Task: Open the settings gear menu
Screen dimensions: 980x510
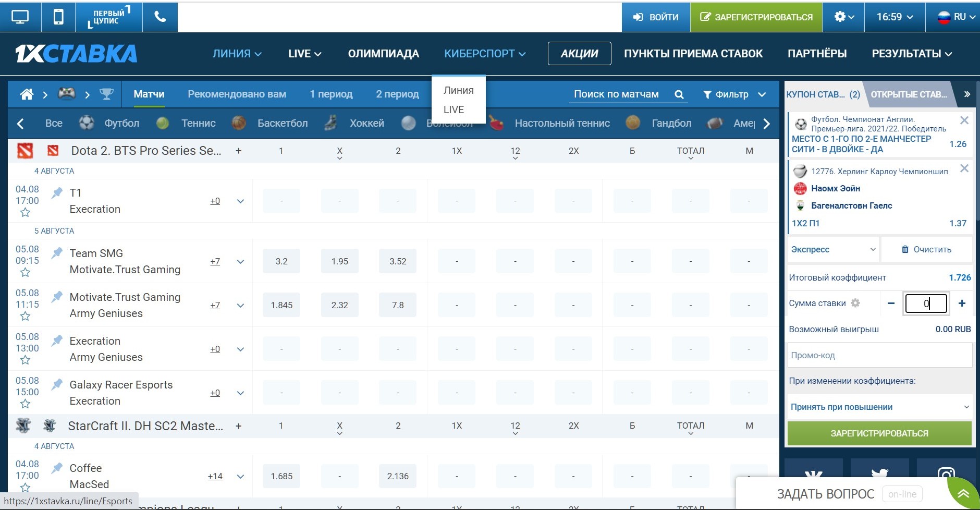Action: pos(843,17)
